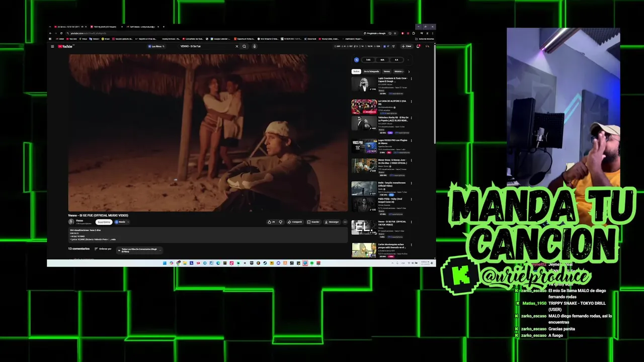Open 'Logra VOCES PRO con Plugins de Waves' video
Screen dimensions: 644x362
[x=364, y=146]
